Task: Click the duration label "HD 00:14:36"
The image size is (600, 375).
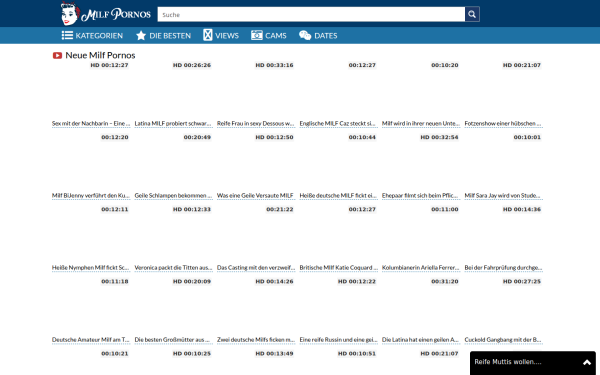Action: 522,209
